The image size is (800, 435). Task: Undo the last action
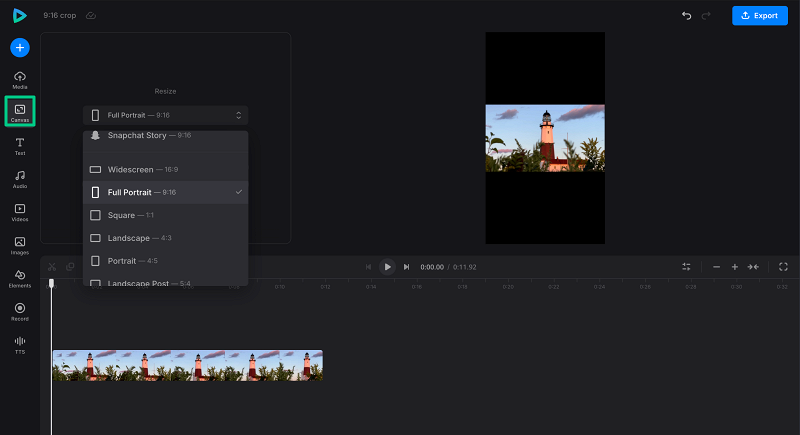[687, 15]
